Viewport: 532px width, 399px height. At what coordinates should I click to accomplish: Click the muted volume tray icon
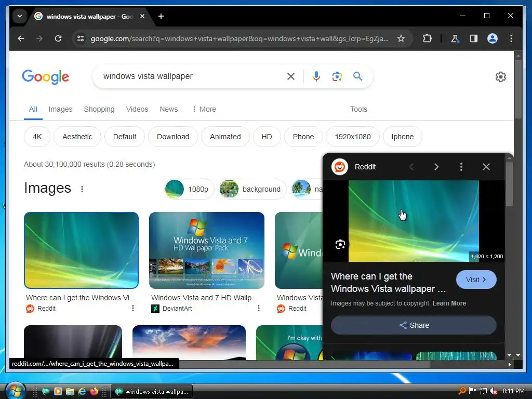coord(494,391)
